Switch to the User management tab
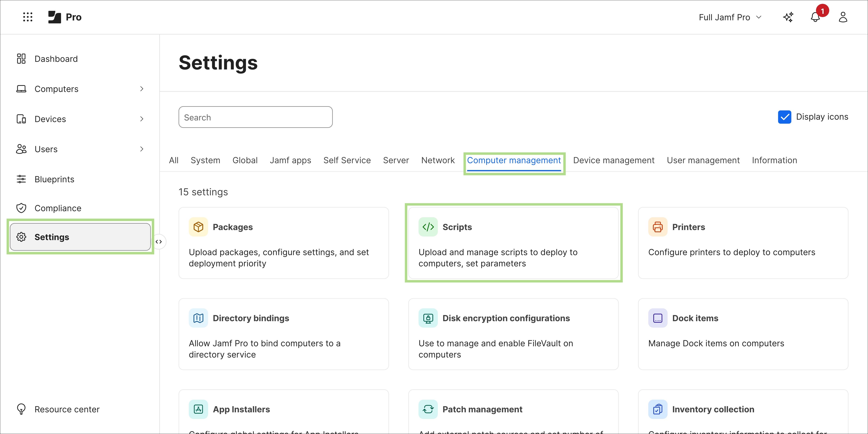 (703, 160)
